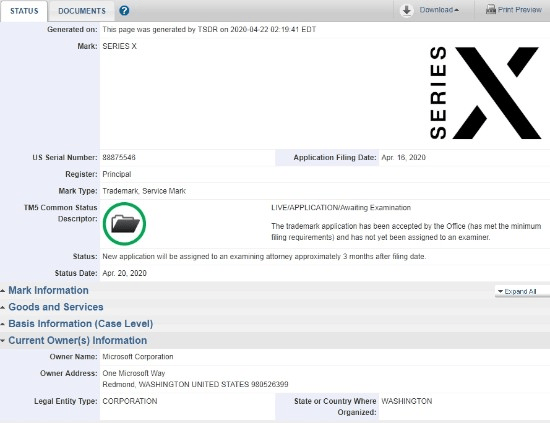Screen dimensions: 550x423
Task: Click the generated-by-TSDR timestamp text
Action: coord(209,29)
